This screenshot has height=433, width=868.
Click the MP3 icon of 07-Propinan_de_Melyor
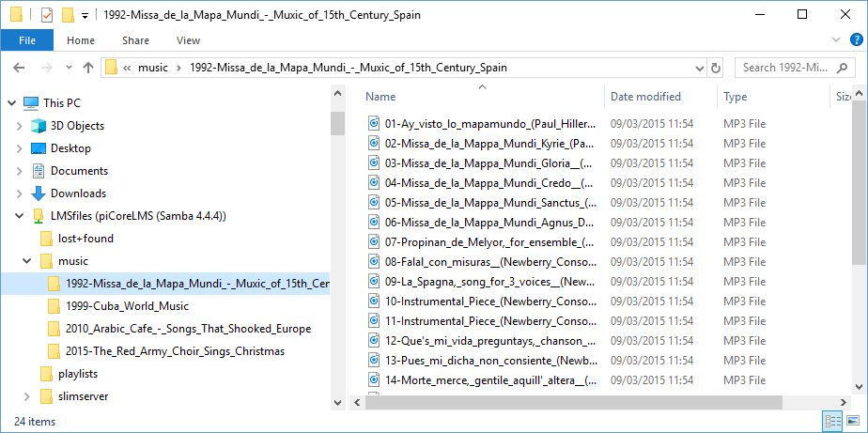374,242
